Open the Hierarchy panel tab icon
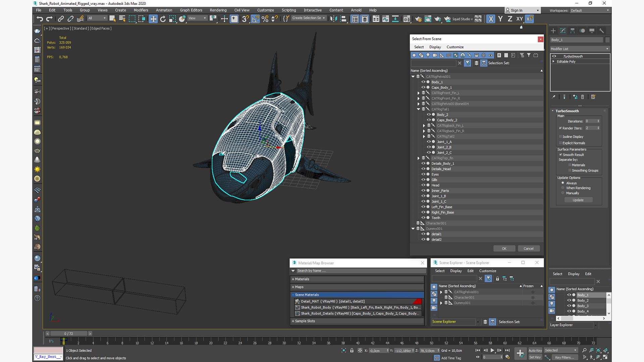 (573, 31)
